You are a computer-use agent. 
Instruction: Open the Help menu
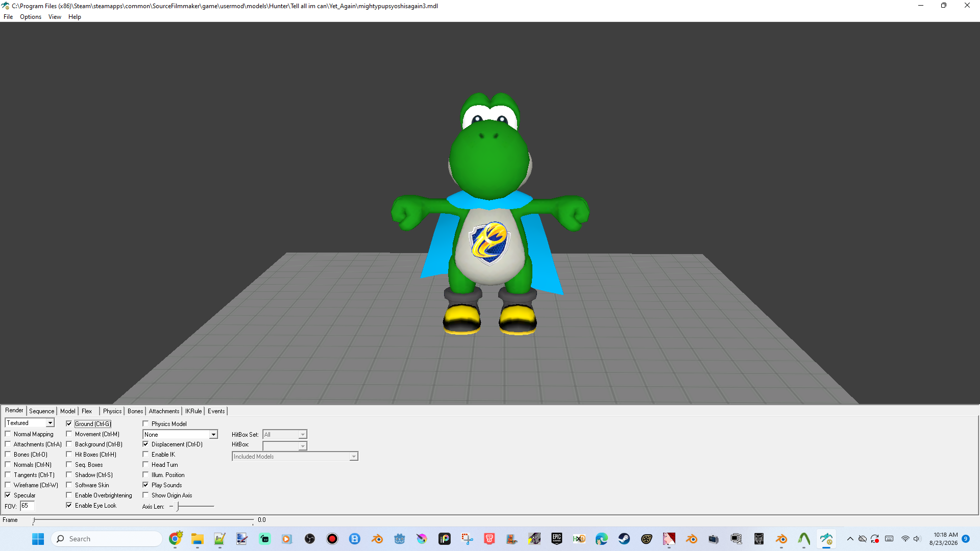pyautogui.click(x=75, y=17)
